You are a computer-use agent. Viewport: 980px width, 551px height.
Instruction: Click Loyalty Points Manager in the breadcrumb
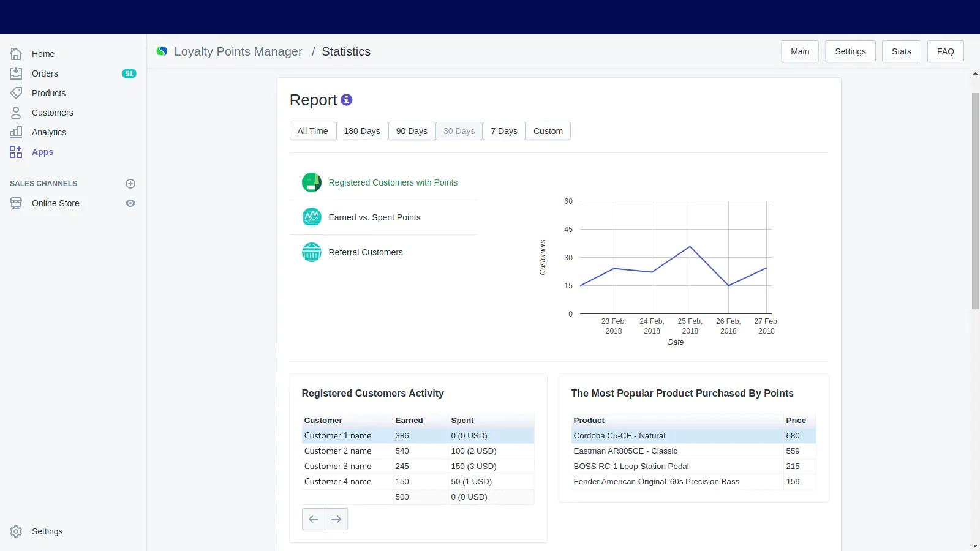(238, 51)
